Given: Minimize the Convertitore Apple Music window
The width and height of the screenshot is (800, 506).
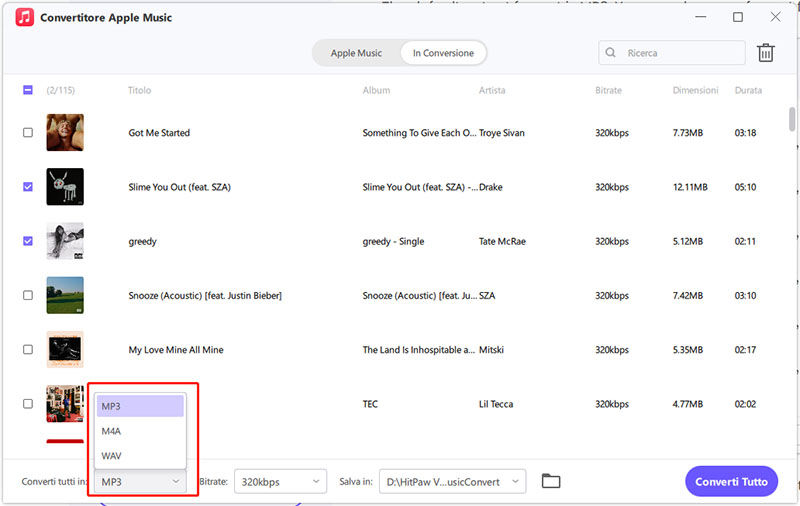Looking at the screenshot, I should pyautogui.click(x=701, y=17).
